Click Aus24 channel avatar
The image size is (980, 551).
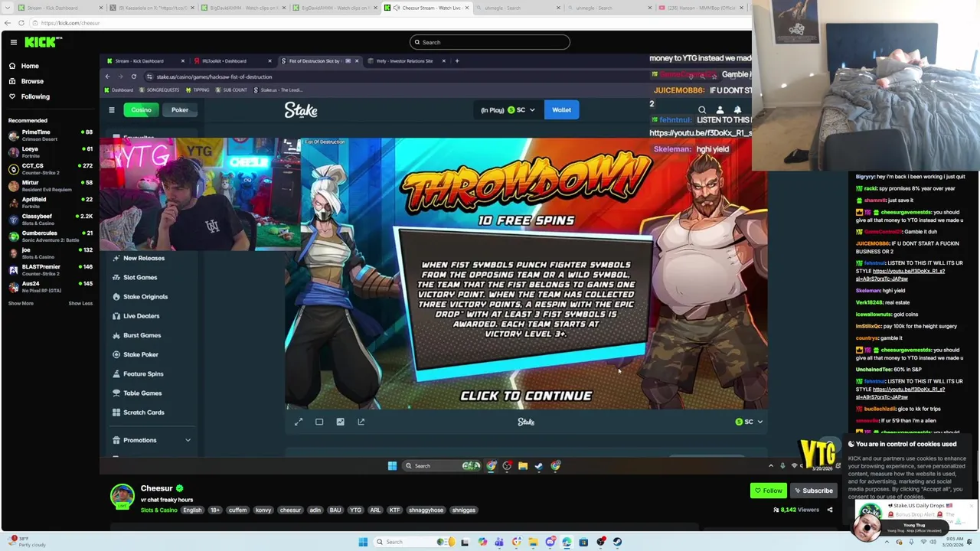click(13, 286)
